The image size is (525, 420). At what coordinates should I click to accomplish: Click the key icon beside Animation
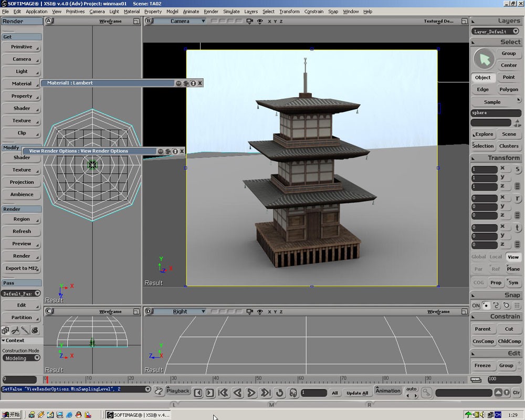tap(426, 393)
